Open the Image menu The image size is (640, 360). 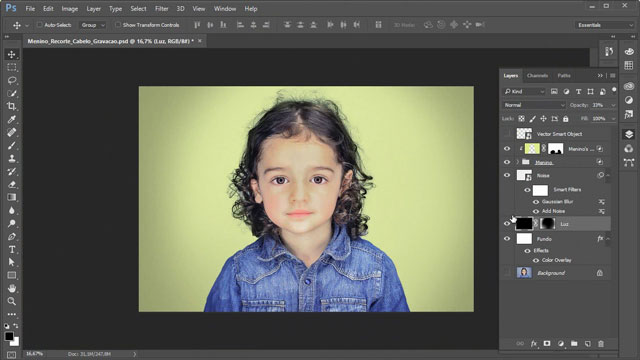[x=69, y=9]
